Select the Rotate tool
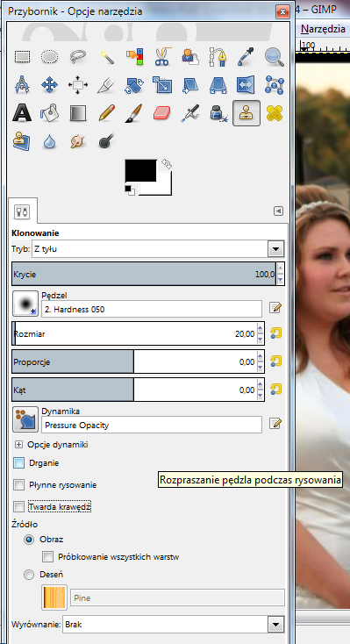 134,85
